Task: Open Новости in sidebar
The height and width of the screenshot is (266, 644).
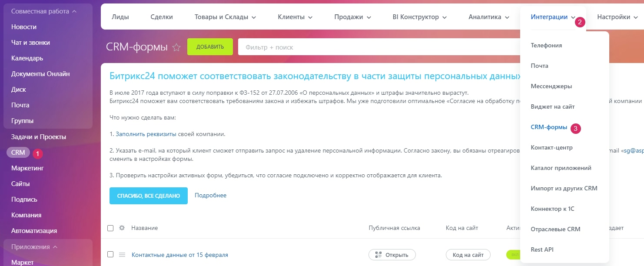Action: tap(24, 27)
